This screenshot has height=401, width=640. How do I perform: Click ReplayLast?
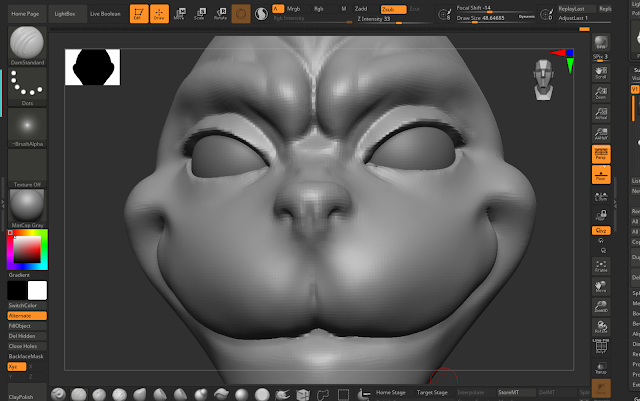click(577, 9)
